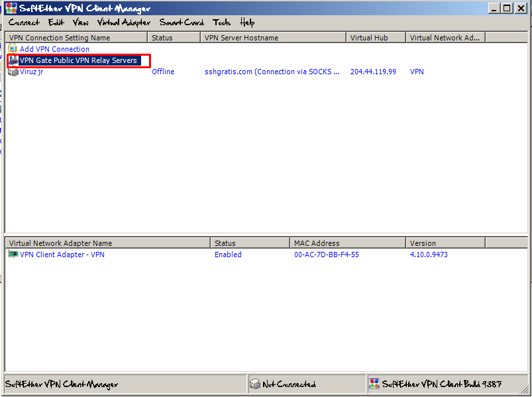Open the Help menu
532x397 pixels.
point(247,23)
